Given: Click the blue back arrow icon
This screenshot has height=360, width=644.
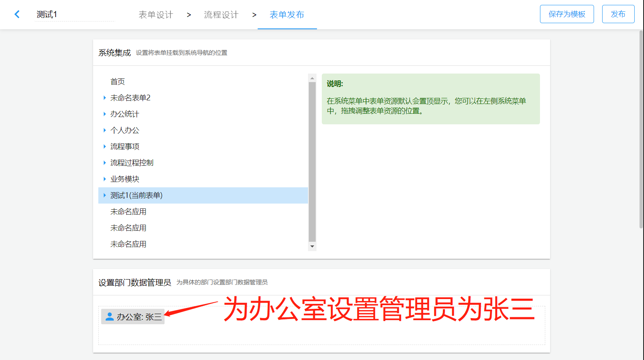Looking at the screenshot, I should point(17,14).
